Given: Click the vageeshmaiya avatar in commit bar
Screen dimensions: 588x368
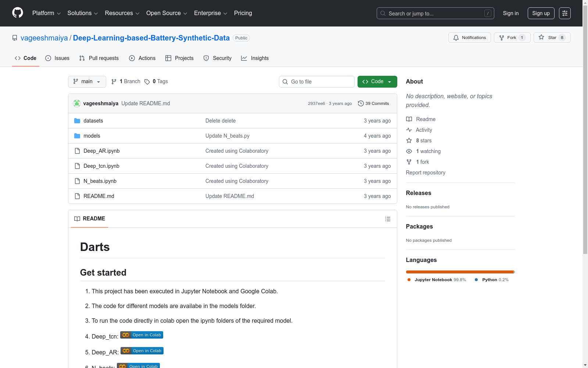Looking at the screenshot, I should coord(77,103).
